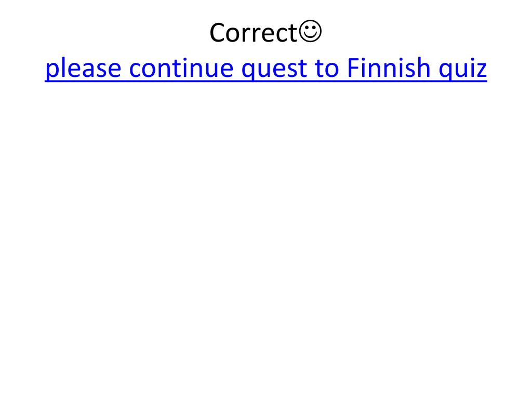The image size is (532, 399).
Task: Click the word 'continue' in the hyperlink
Action: coord(181,68)
